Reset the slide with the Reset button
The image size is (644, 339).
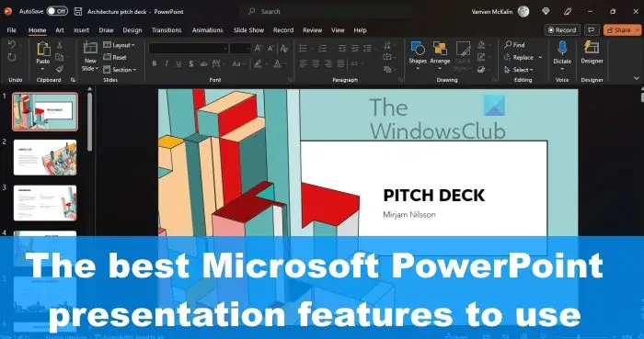tap(115, 57)
